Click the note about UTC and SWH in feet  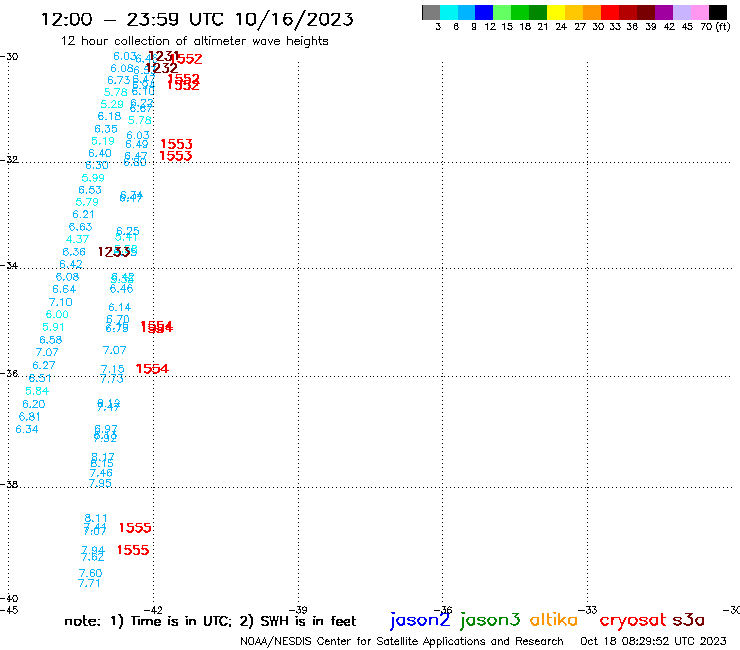[x=210, y=621]
